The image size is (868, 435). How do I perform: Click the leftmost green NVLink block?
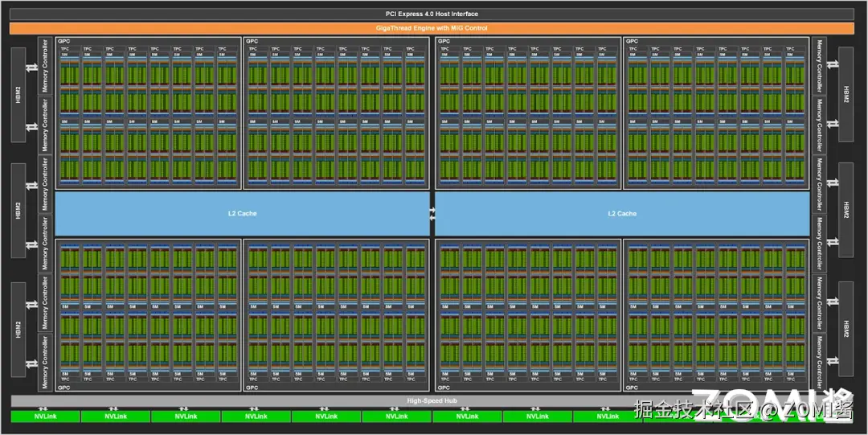pos(45,417)
